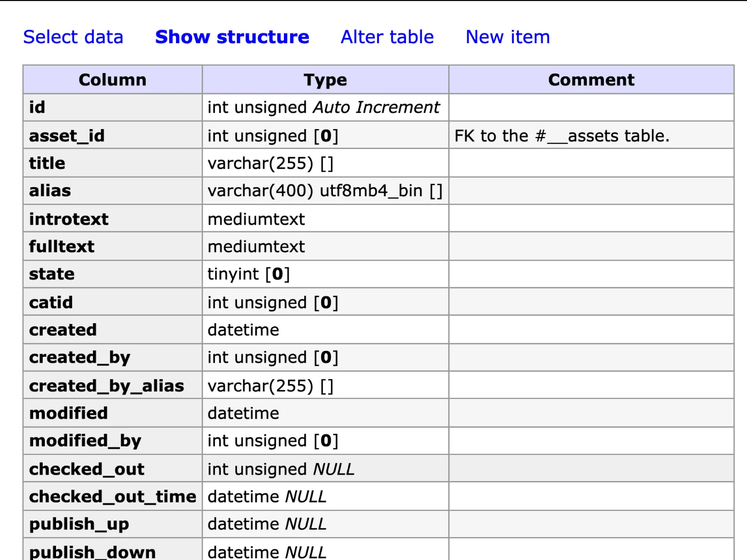Click the checked_out_time 'datetime NULL' type
Viewport: 747px width, 560px height.
(x=267, y=497)
